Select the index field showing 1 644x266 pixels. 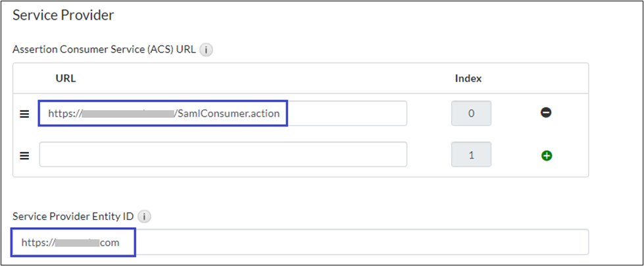[471, 155]
